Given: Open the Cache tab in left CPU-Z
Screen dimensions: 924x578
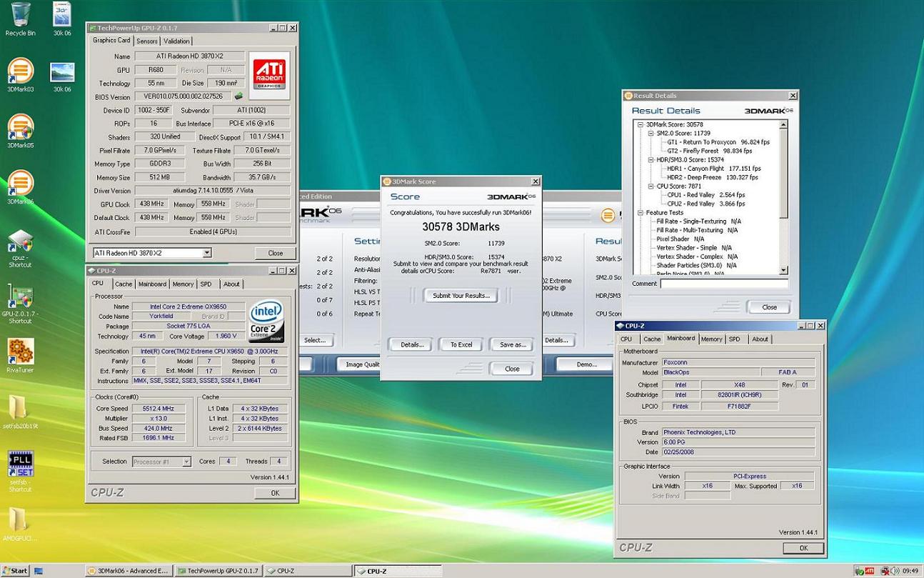Looking at the screenshot, I should pyautogui.click(x=124, y=284).
